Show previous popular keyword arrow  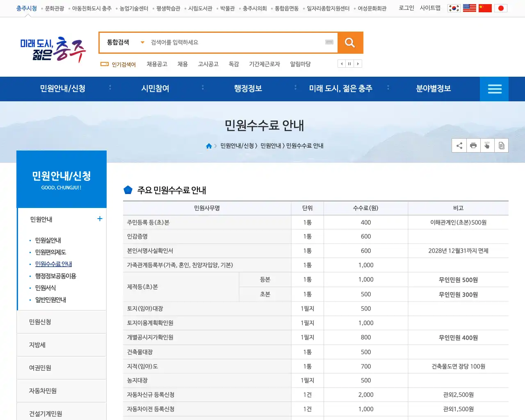(342, 64)
